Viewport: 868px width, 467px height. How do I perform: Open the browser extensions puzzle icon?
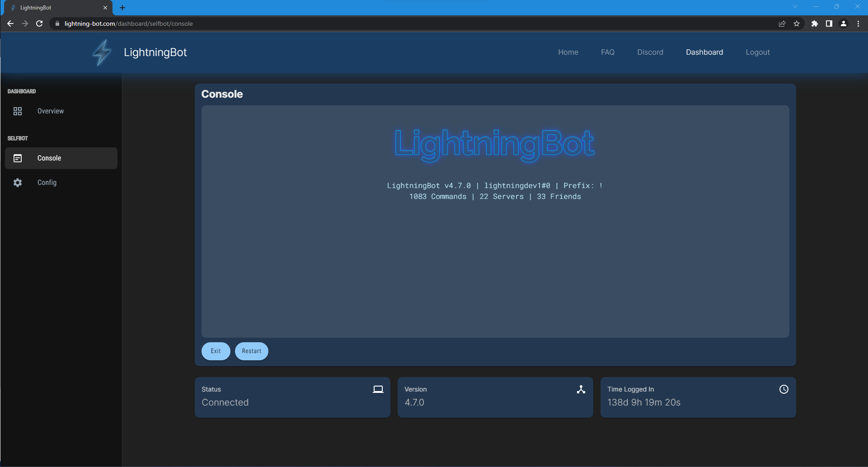click(x=814, y=24)
